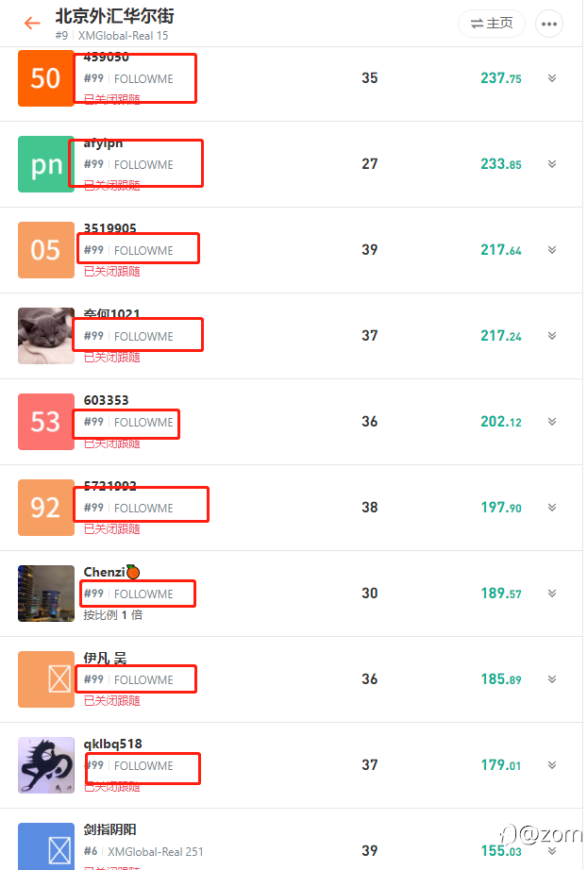The image size is (588, 870).
Task: Click the dragon avatar of qklbq518
Action: [x=45, y=765]
